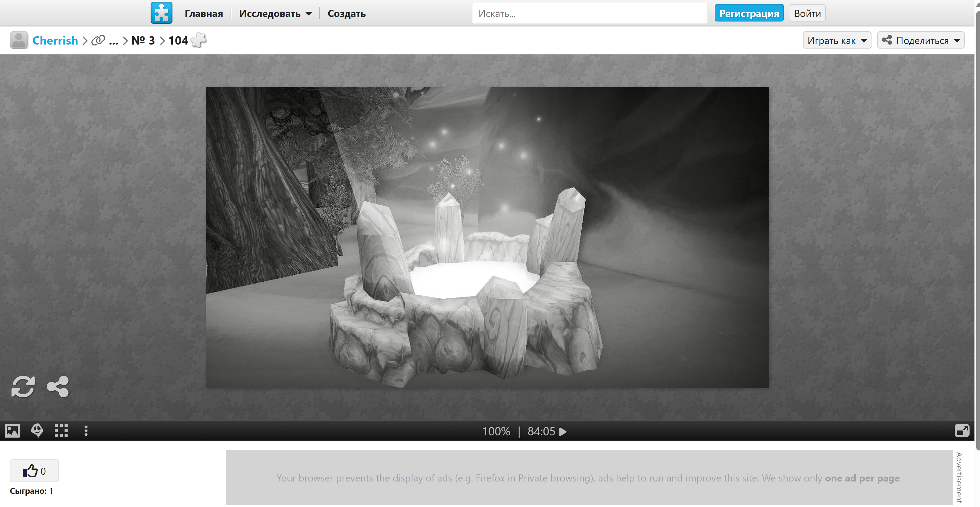Open the three-dot more options menu
Image resolution: width=980 pixels, height=507 pixels.
tap(86, 431)
